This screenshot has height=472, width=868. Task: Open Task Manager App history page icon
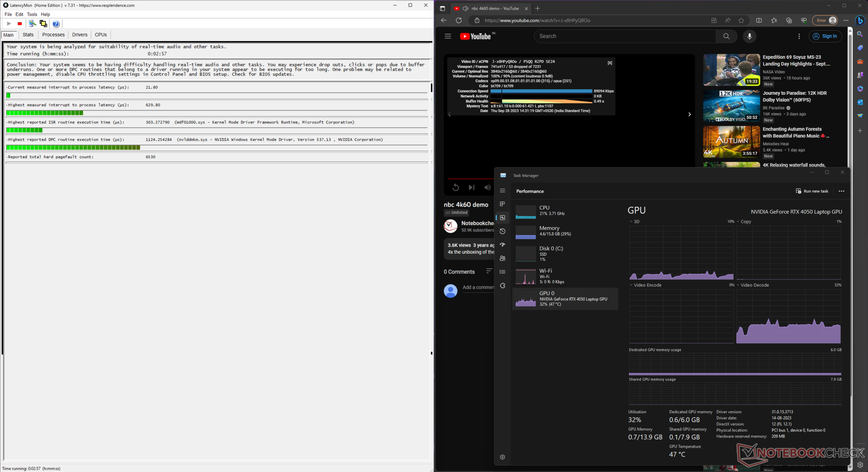(x=502, y=231)
